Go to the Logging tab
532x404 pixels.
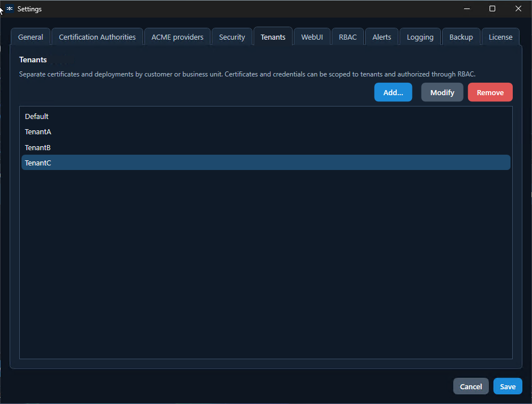point(420,37)
